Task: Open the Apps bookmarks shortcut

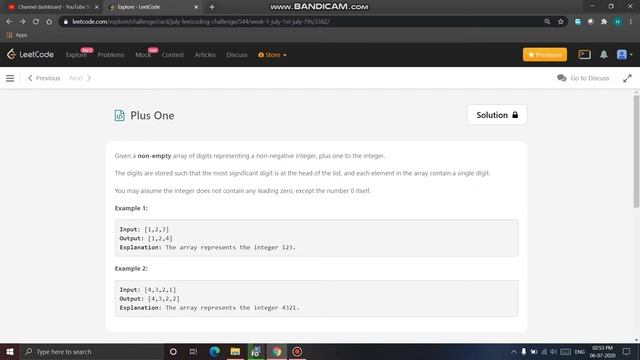Action: pyautogui.click(x=17, y=35)
